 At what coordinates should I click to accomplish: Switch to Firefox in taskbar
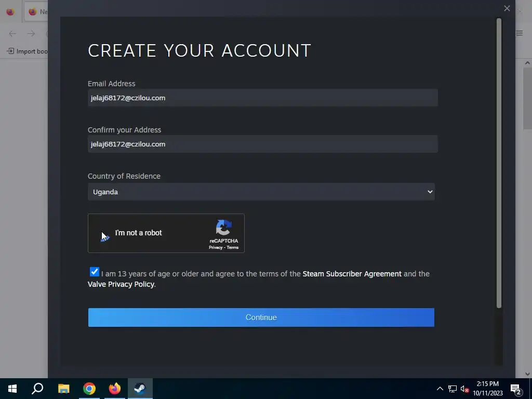115,389
